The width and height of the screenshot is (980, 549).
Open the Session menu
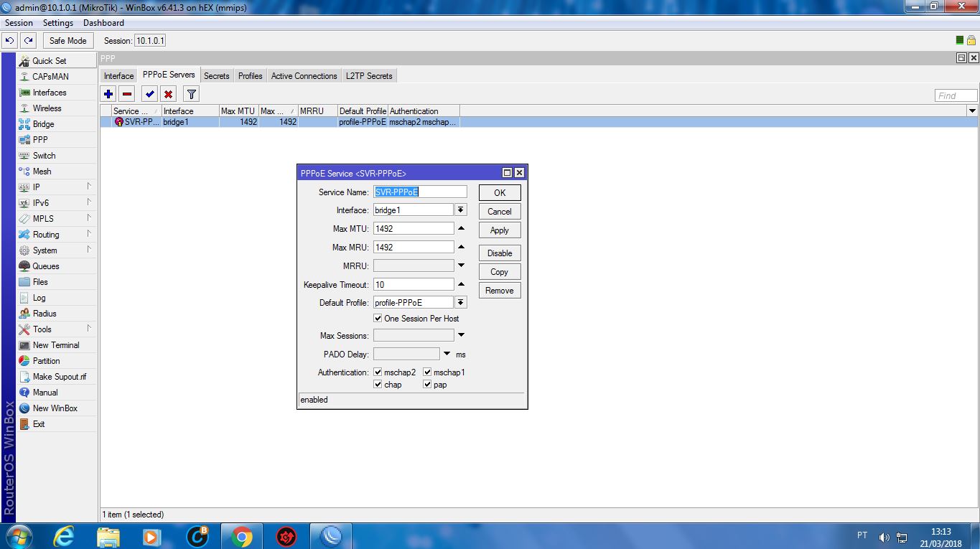click(19, 23)
